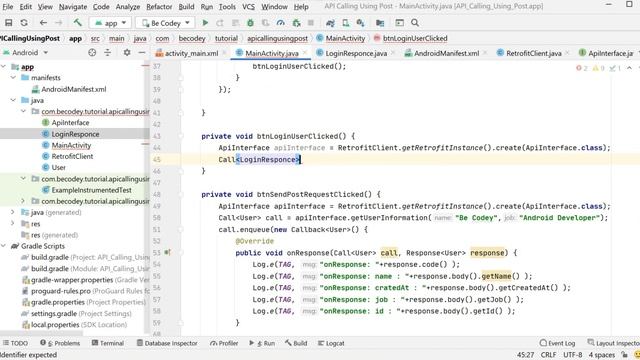Click the Collapse All icon in project panel
Image resolution: width=640 pixels, height=360 pixels.
pyautogui.click(x=108, y=53)
